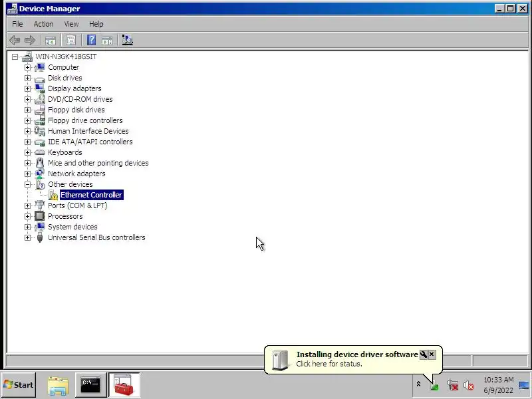Click Scan for hardware changes toolbar icon
The image size is (532, 399).
[128, 40]
